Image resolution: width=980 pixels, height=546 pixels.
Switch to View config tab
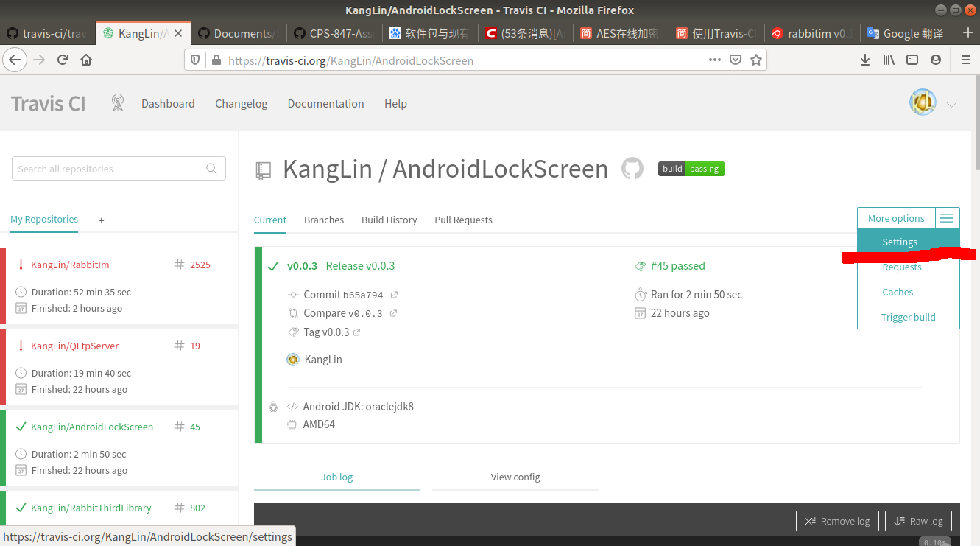pos(515,477)
